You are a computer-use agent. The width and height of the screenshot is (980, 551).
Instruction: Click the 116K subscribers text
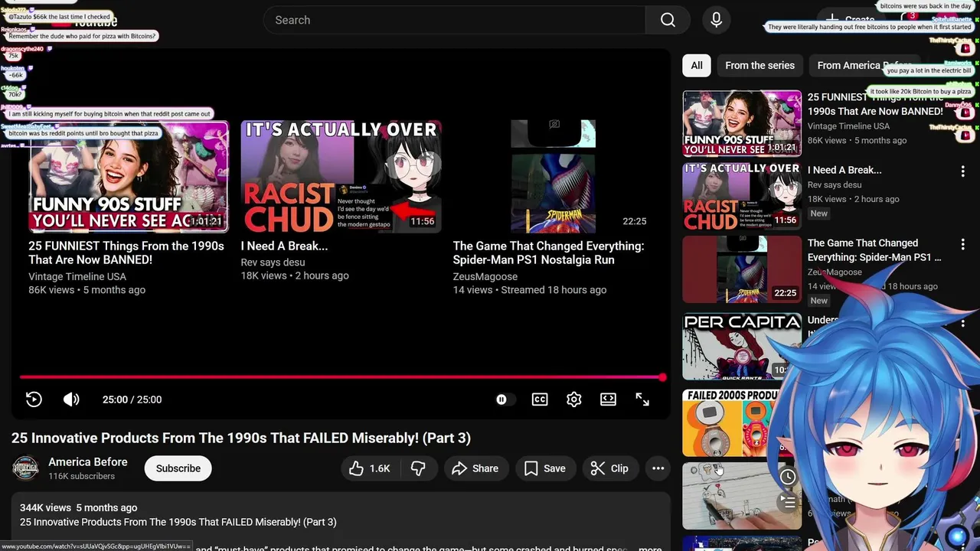pos(82,476)
